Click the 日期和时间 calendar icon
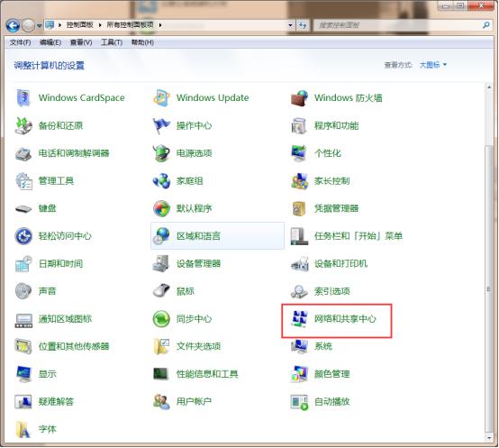Viewport: 499px width, 448px height. (x=23, y=263)
